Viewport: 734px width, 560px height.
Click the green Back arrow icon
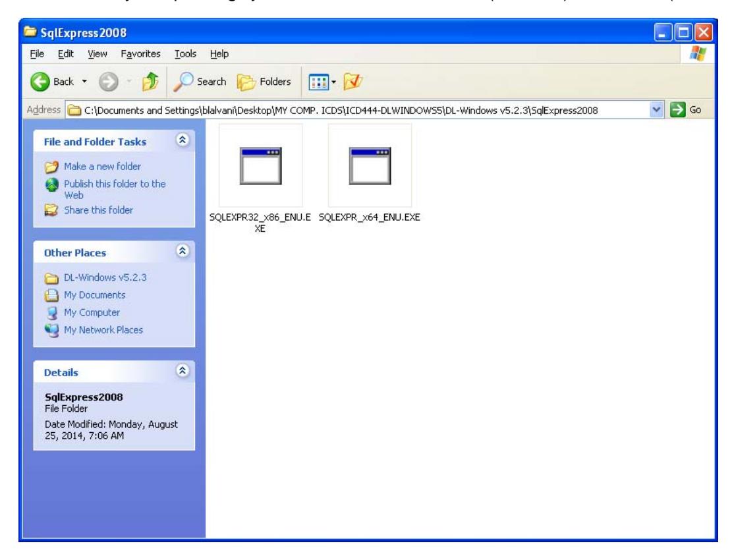coord(40,82)
